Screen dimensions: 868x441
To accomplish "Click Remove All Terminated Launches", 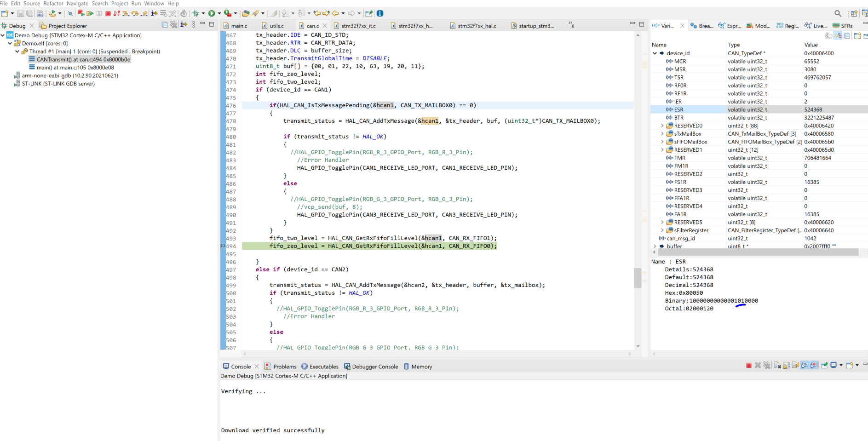I will click(767, 365).
